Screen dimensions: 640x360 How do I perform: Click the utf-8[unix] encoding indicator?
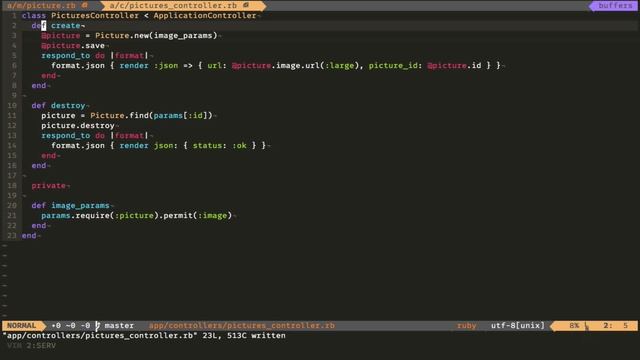[x=518, y=326]
